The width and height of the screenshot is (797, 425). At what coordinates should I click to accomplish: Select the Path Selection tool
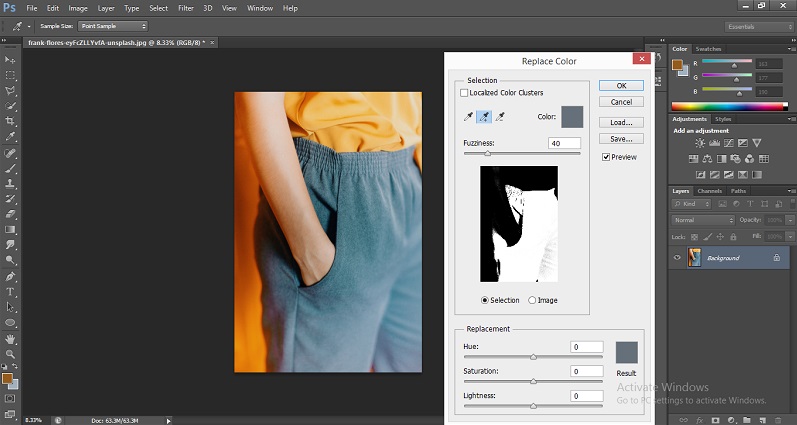(10, 308)
